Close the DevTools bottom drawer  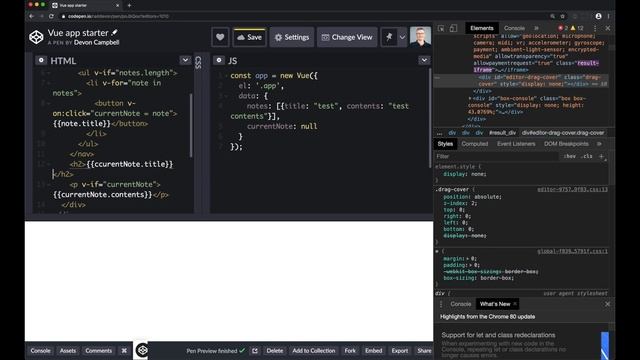coord(608,304)
